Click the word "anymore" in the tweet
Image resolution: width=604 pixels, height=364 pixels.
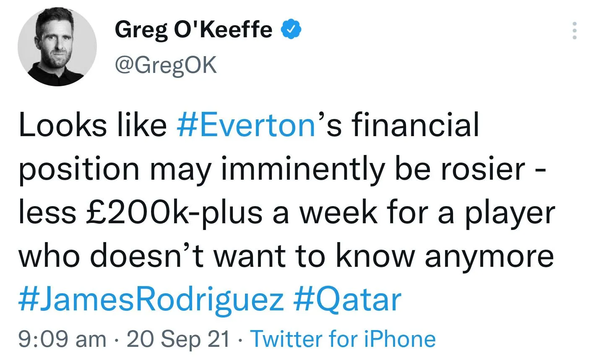pyautogui.click(x=489, y=256)
